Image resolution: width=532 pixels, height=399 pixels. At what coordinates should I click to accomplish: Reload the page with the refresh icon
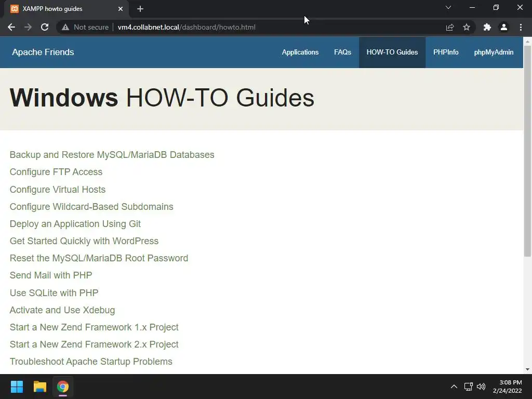point(45,27)
